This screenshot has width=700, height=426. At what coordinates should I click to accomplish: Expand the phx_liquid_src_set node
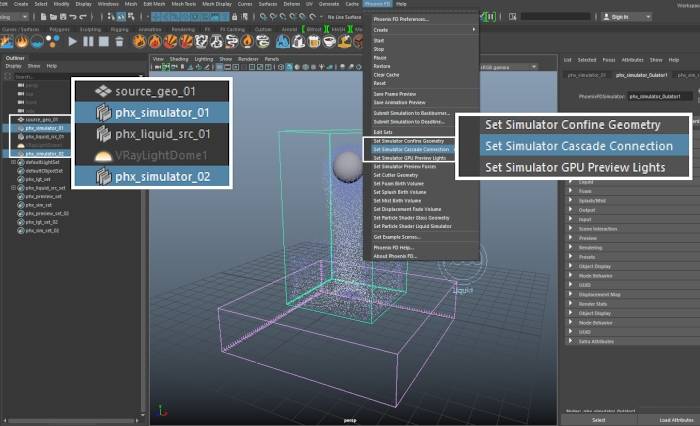(13, 188)
